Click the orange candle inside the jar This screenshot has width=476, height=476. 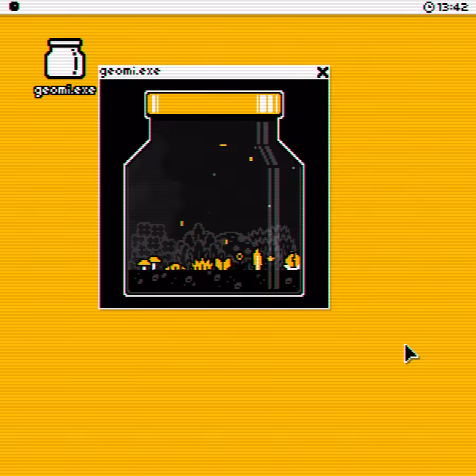pyautogui.click(x=258, y=259)
